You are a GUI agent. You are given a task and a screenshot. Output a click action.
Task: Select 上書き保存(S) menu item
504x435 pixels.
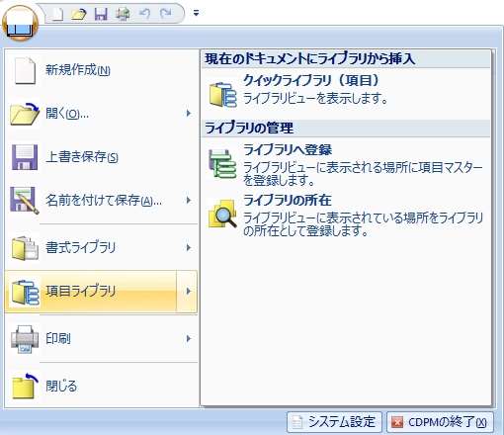click(101, 157)
